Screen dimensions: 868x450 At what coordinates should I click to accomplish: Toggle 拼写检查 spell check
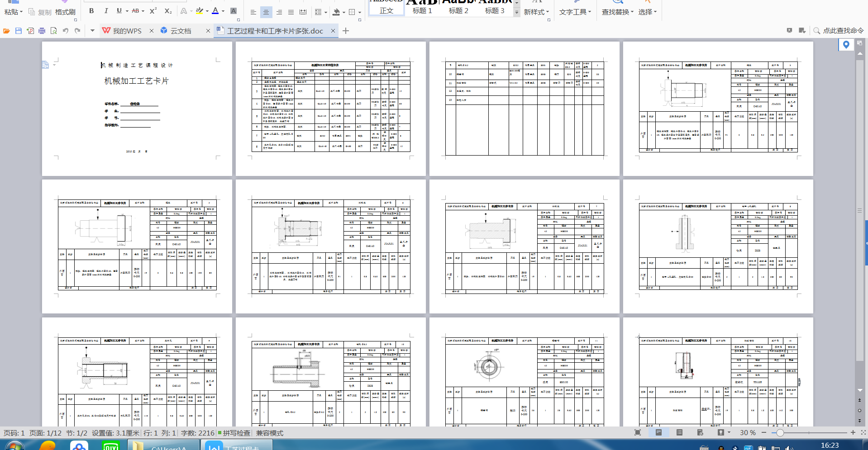click(234, 433)
